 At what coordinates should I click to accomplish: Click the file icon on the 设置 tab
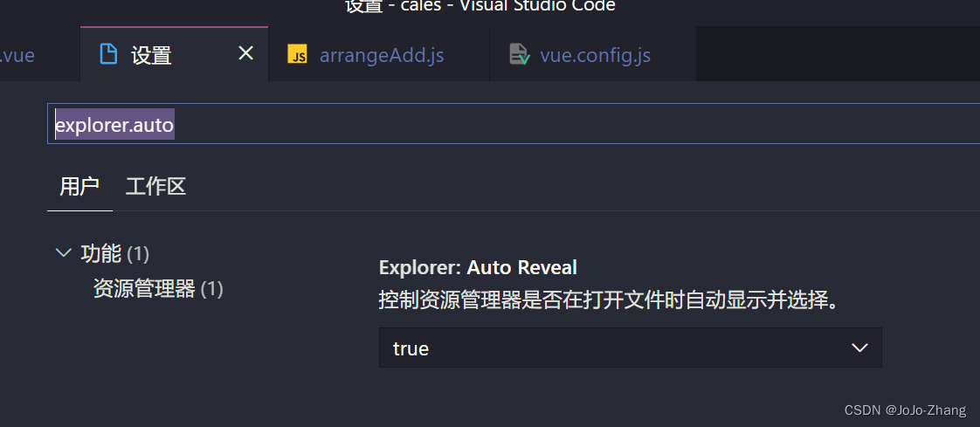point(109,54)
